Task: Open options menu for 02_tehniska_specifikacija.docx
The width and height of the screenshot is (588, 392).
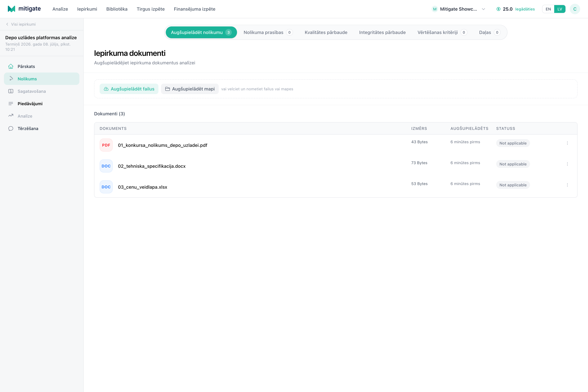Action: 567,164
